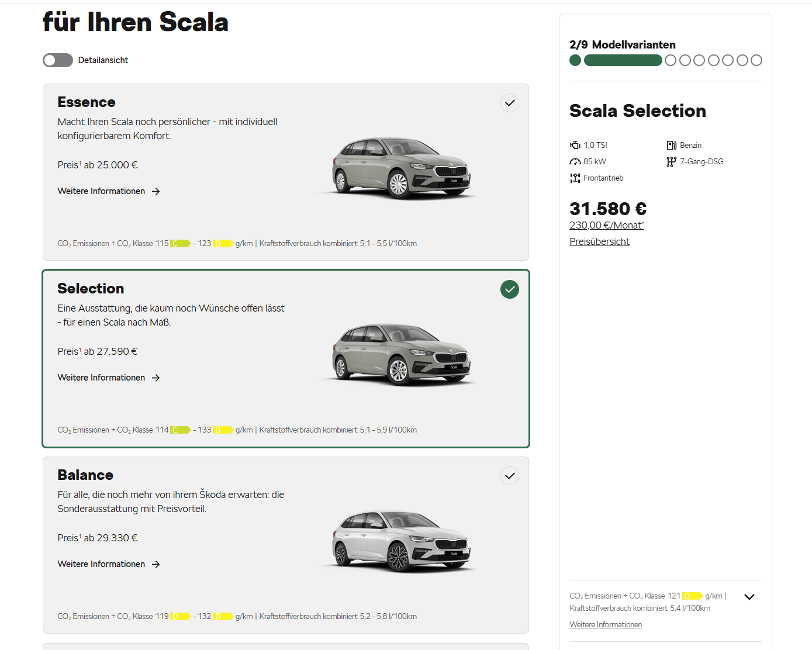
Task: Click the 230,00 €/Monat financing link
Action: (x=606, y=225)
